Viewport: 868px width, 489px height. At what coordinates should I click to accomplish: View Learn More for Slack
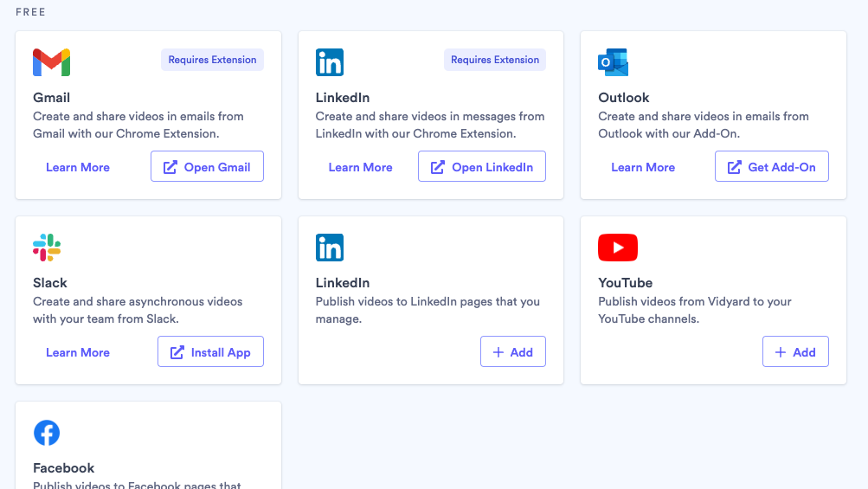click(x=78, y=352)
